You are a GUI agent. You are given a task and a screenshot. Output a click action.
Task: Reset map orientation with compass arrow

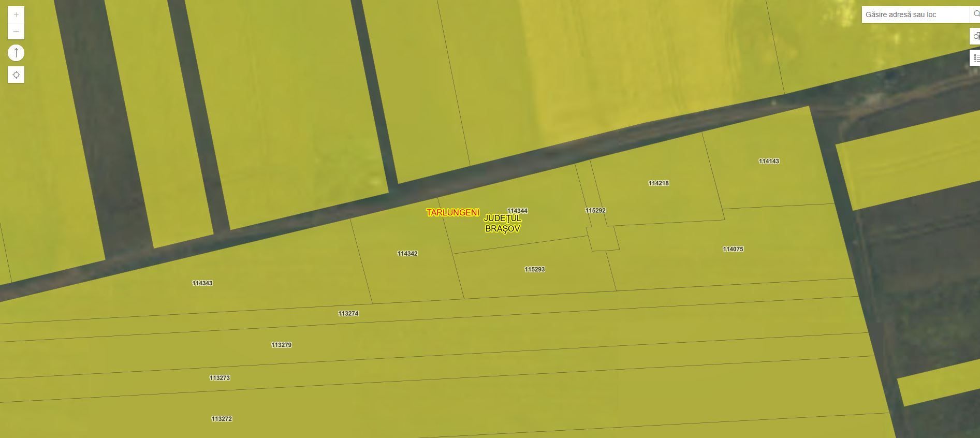coord(16,53)
